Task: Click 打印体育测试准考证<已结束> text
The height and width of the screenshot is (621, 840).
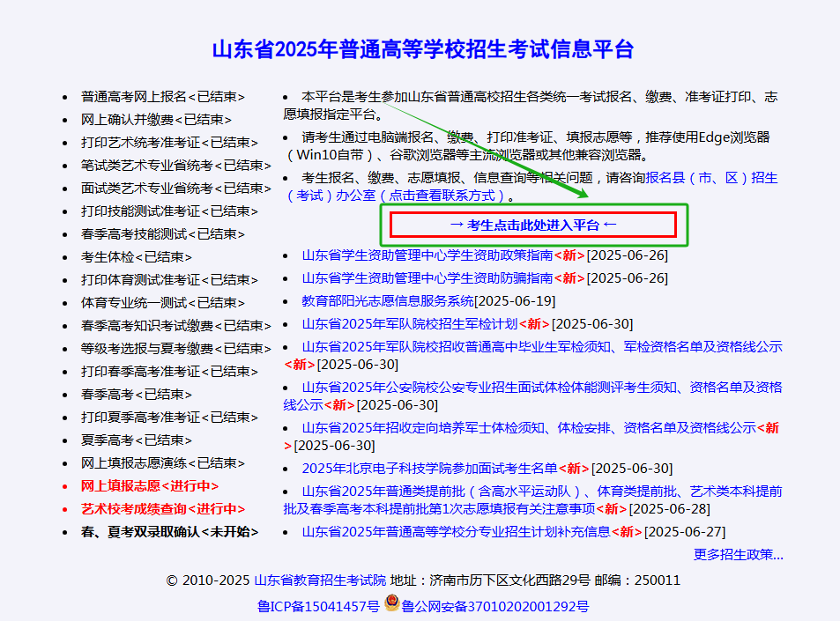Action: [170, 280]
